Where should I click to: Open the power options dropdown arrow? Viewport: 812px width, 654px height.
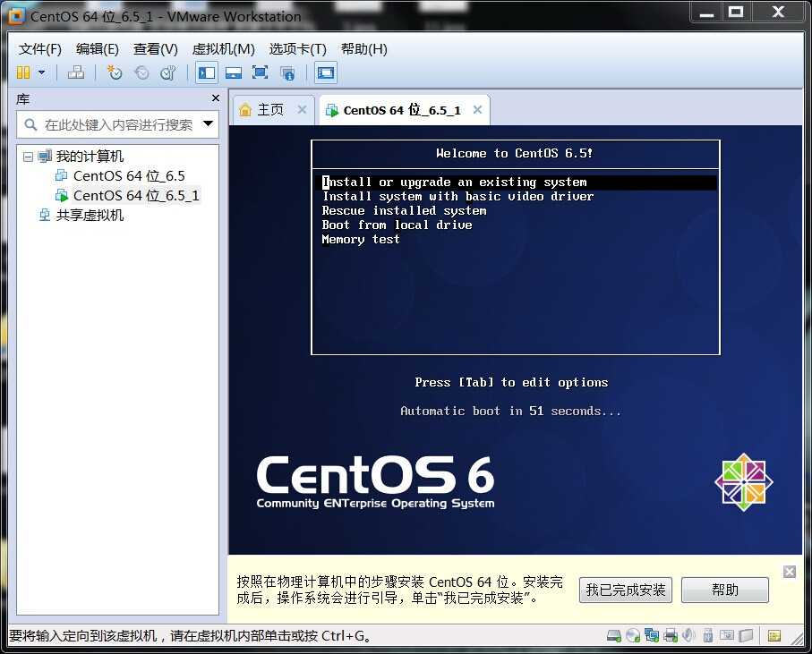click(41, 72)
